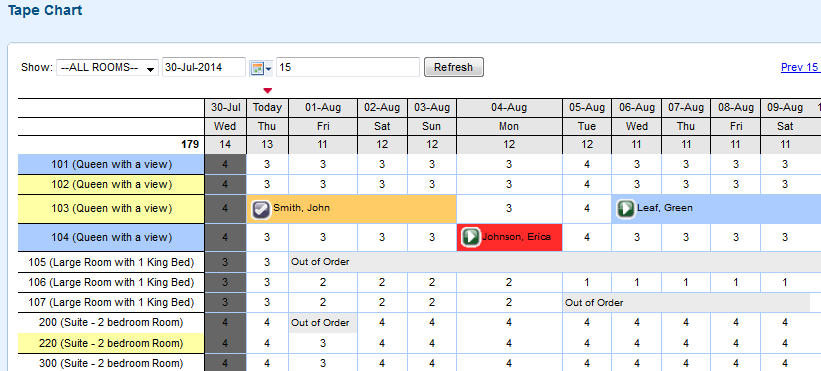Image resolution: width=821 pixels, height=371 pixels.
Task: Click the 09-Aug column header
Action: coord(785,108)
